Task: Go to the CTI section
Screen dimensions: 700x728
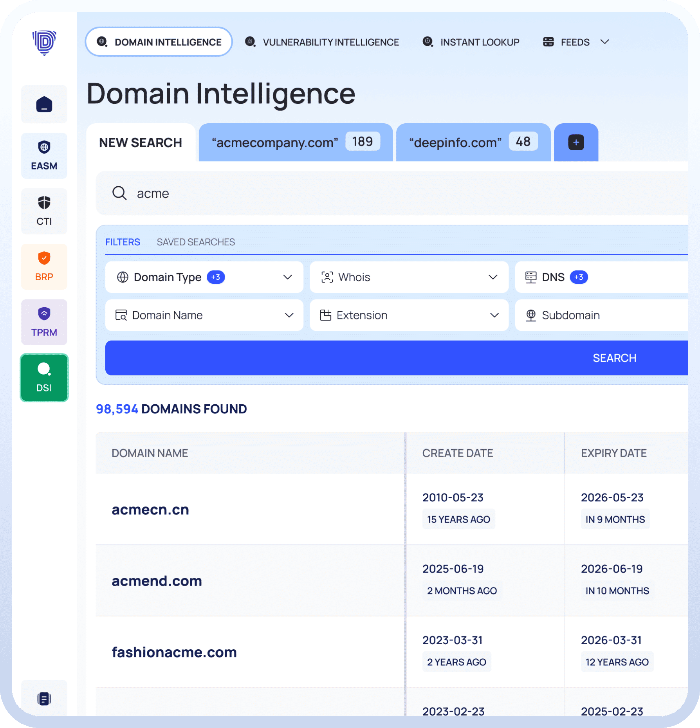Action: point(44,211)
